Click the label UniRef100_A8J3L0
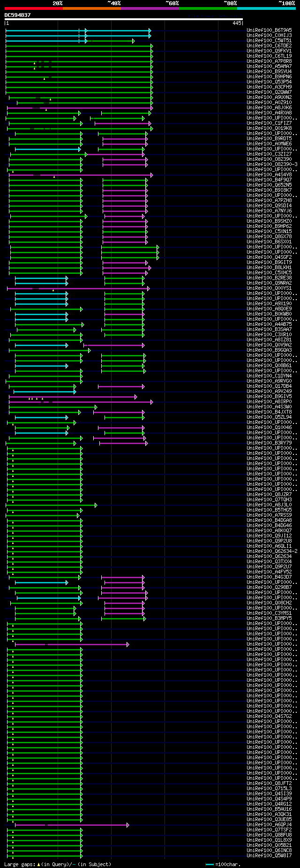 click(x=269, y=505)
